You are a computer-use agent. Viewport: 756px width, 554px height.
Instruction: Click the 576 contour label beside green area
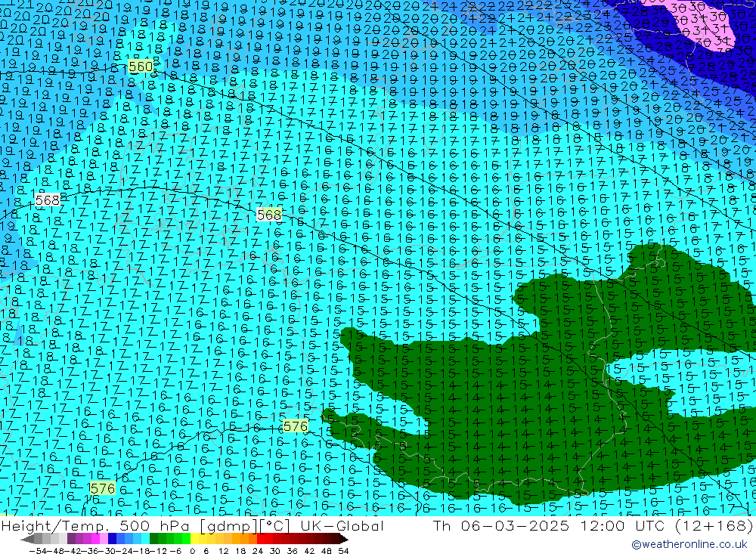[295, 426]
